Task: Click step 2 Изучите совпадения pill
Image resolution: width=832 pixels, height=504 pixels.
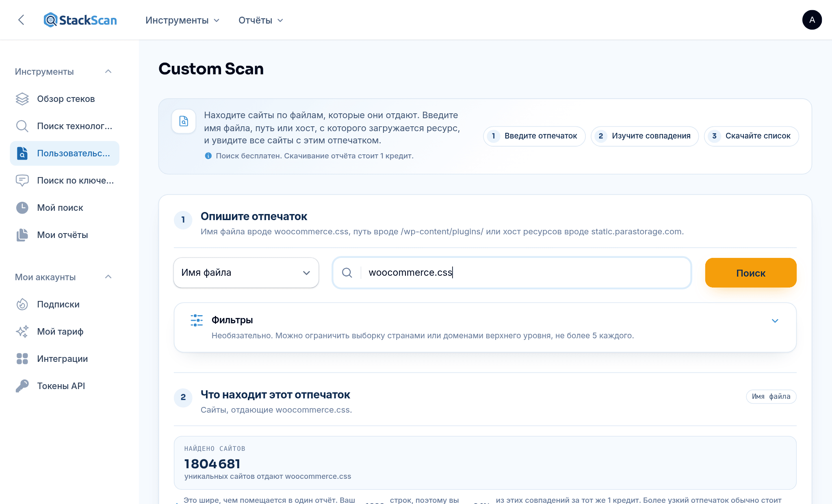Action: (645, 136)
